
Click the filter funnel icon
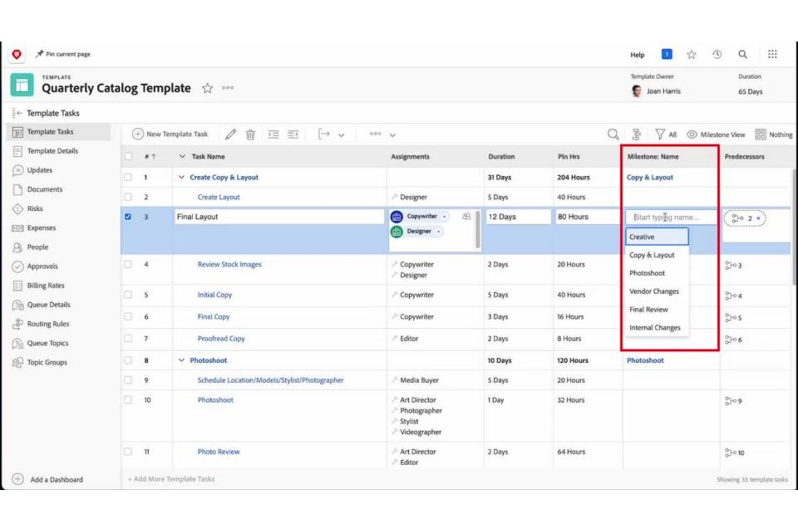point(659,134)
